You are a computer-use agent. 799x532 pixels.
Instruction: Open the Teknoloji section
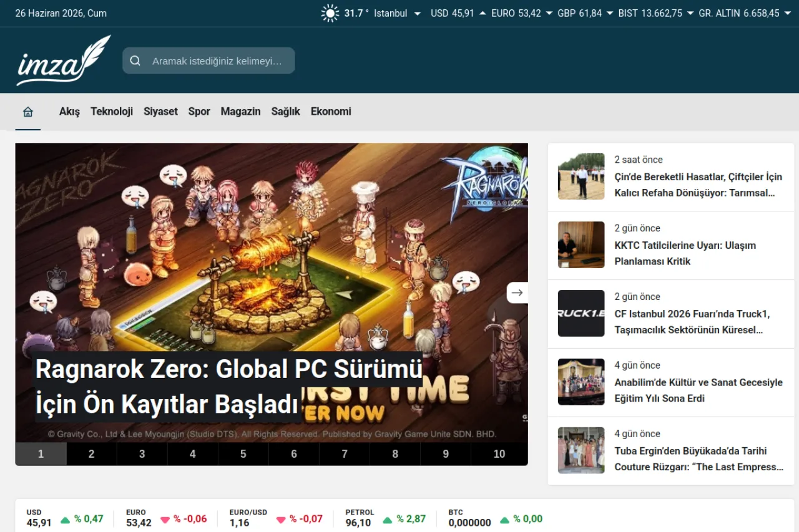[112, 112]
